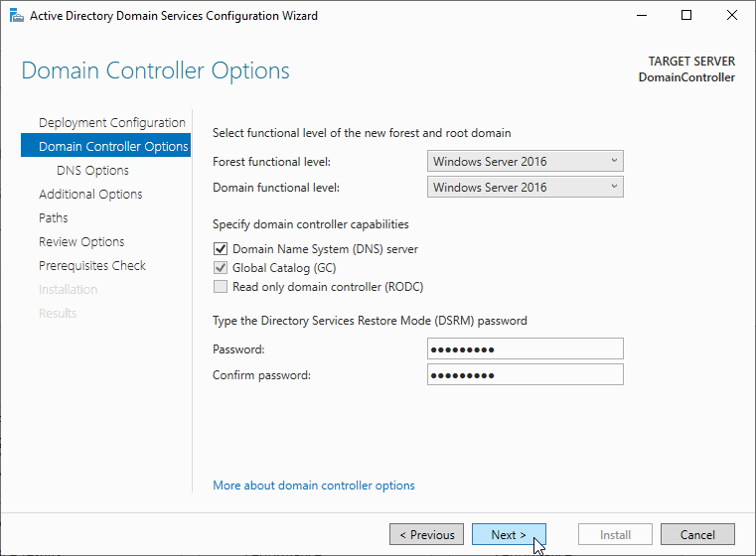
Task: Click the Confirm password field
Action: pyautogui.click(x=526, y=374)
